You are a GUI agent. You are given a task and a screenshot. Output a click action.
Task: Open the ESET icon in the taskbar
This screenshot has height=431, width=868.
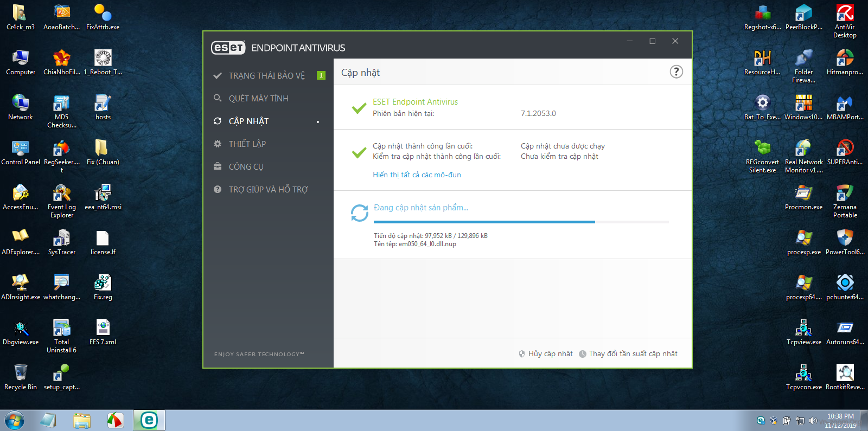(149, 420)
